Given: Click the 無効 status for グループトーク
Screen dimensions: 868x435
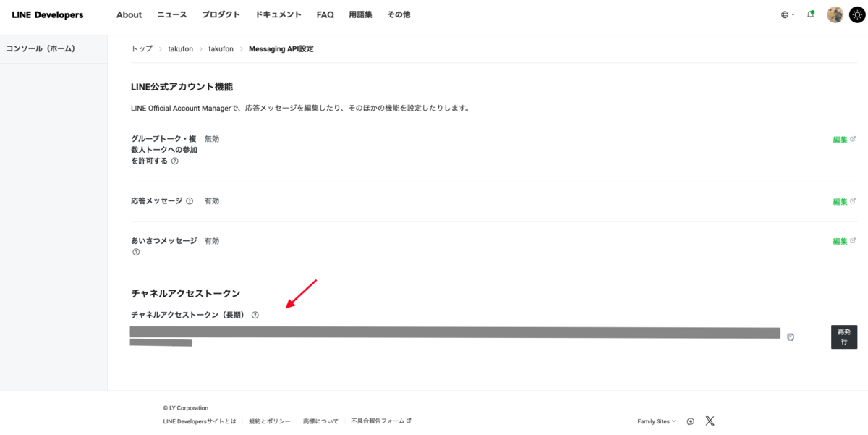Looking at the screenshot, I should [212, 139].
